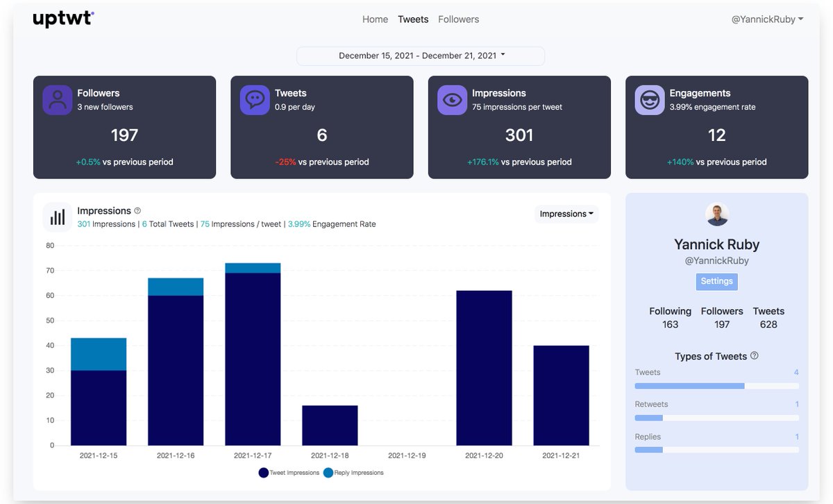Open the Followers tab

pyautogui.click(x=458, y=19)
